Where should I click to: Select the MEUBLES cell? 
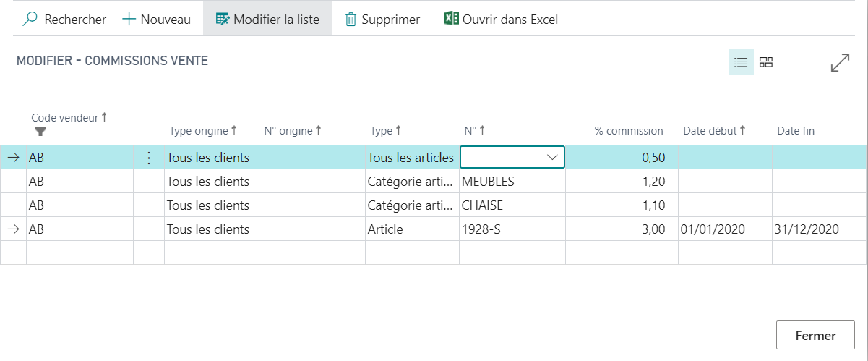tap(512, 181)
